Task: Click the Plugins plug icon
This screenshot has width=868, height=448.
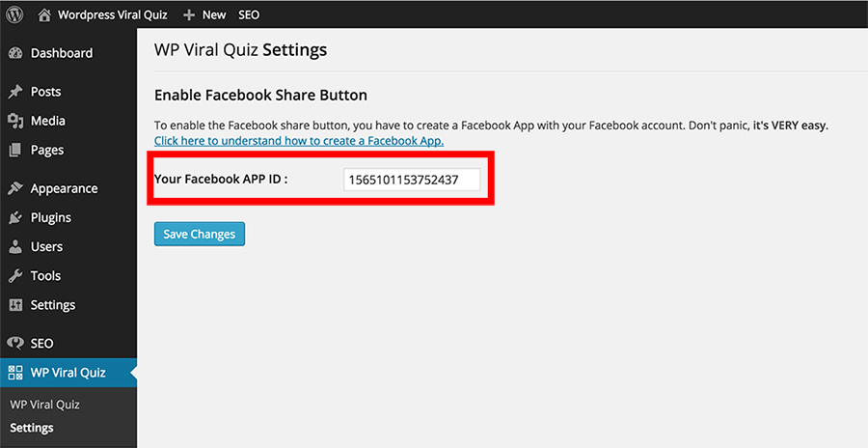Action: tap(15, 217)
